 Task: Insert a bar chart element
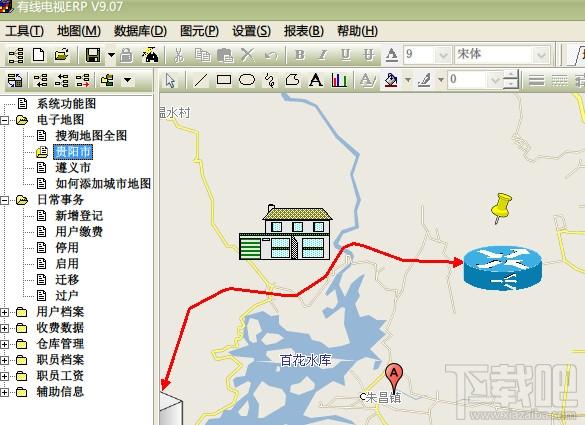[x=339, y=80]
